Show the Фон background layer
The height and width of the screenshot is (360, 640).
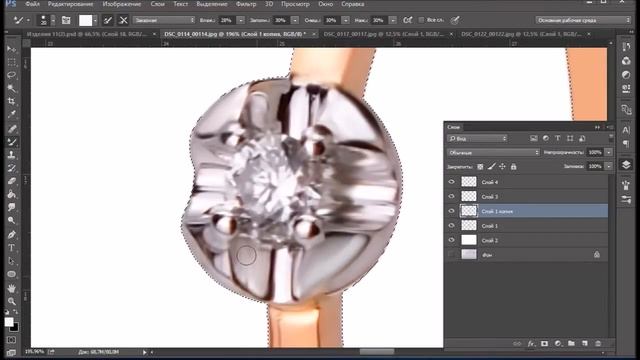[x=451, y=254]
